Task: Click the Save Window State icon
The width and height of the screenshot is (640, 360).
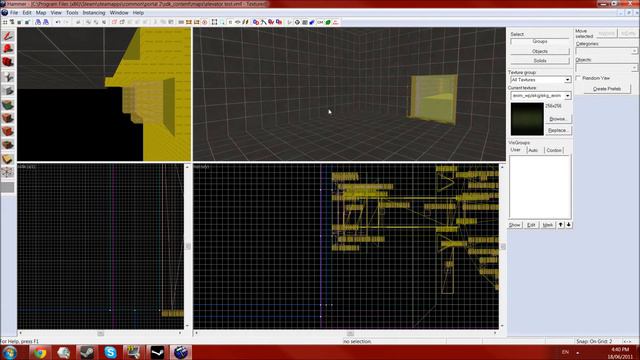Action: click(x=46, y=22)
